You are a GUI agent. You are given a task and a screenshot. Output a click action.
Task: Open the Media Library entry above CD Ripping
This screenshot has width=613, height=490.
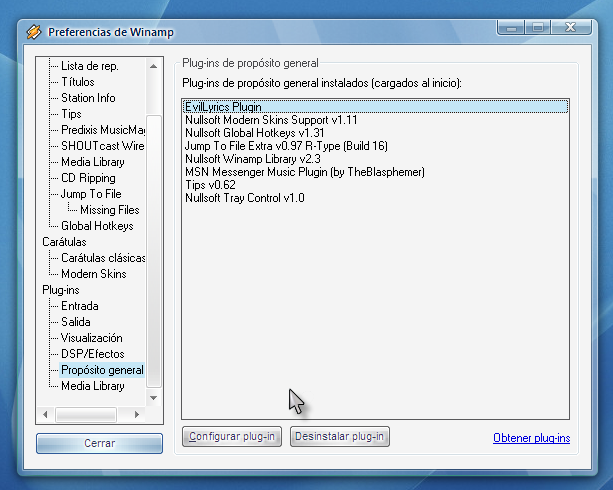[93, 162]
